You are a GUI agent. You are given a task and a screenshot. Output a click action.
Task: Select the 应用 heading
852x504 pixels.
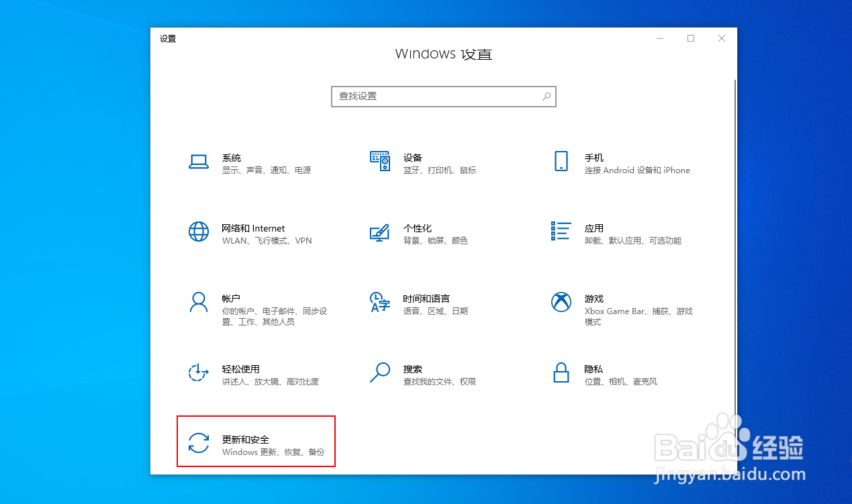point(594,228)
